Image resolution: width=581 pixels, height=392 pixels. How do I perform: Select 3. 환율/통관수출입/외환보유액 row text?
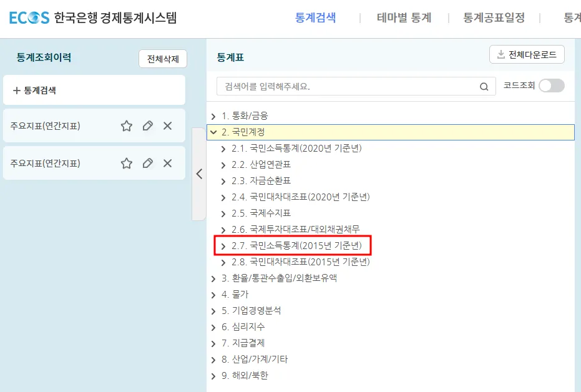tap(279, 278)
